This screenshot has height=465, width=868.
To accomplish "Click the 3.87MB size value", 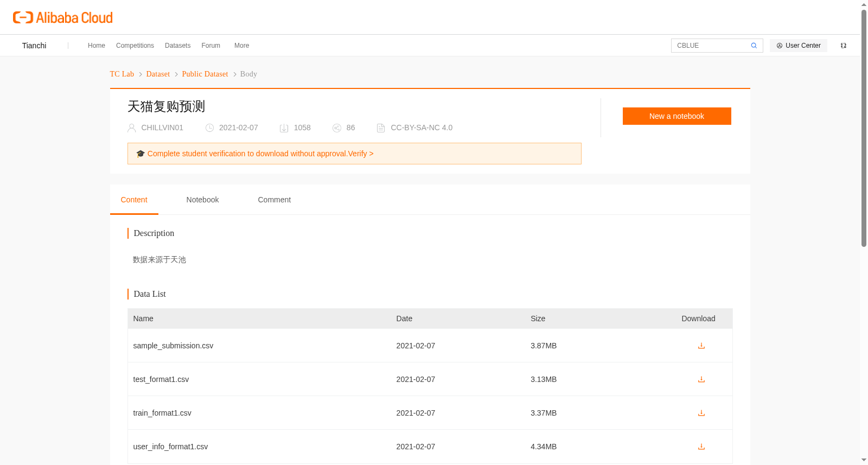I will pos(544,346).
